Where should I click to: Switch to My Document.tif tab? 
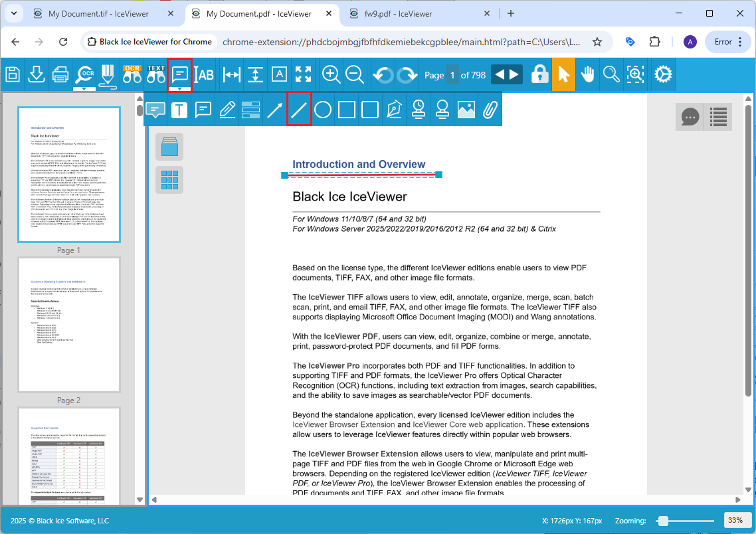pos(98,13)
